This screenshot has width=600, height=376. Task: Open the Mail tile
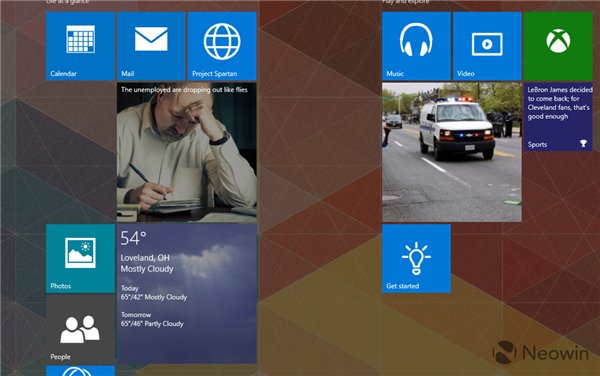coord(151,46)
